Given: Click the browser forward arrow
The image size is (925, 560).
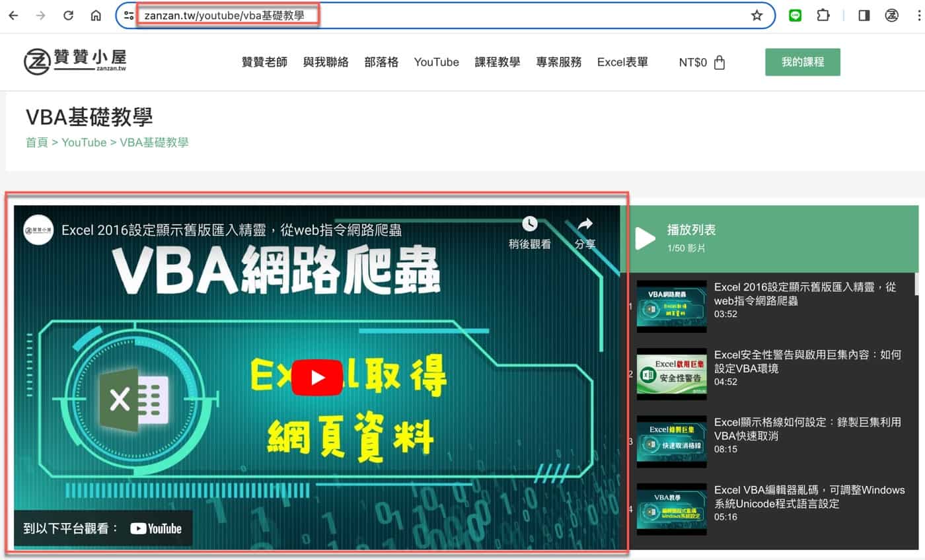Looking at the screenshot, I should 41,15.
